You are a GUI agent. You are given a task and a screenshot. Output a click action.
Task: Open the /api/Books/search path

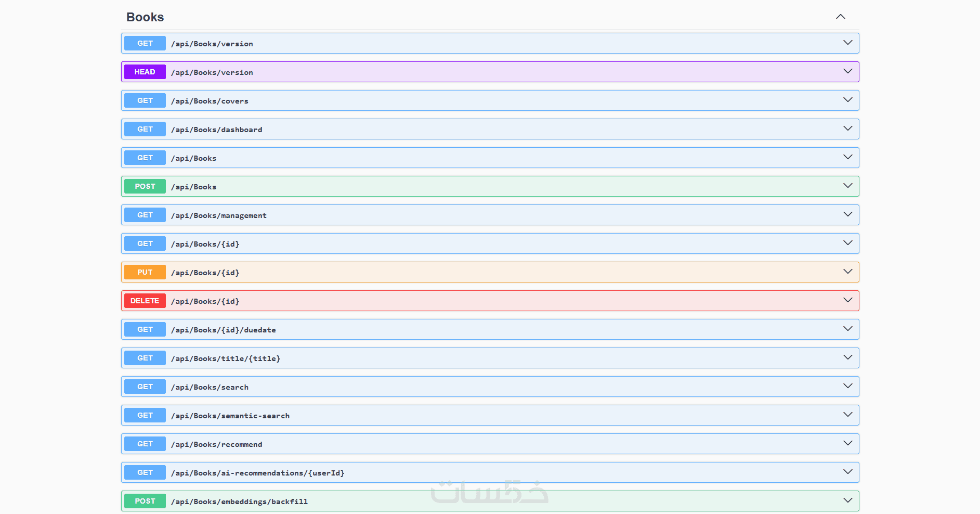pos(210,387)
